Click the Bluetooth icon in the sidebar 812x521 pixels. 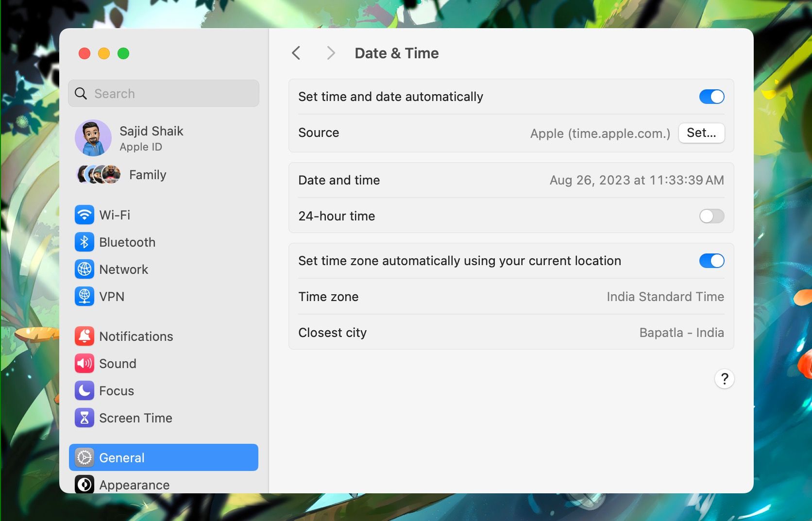point(85,242)
